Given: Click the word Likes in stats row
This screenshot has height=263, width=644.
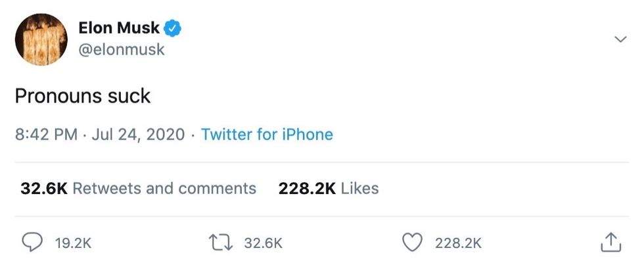Looking at the screenshot, I should click(x=360, y=189).
